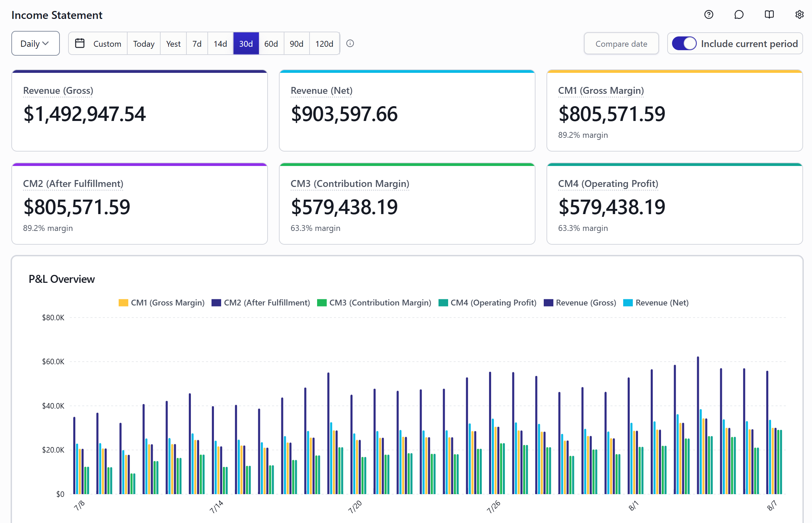Click the Income Statement page title
812x523 pixels.
coord(57,15)
